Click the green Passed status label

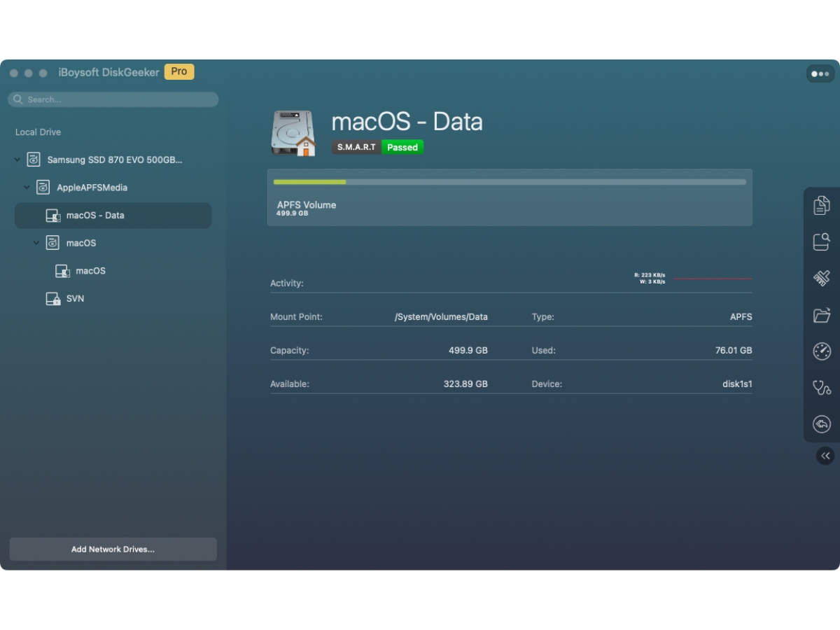coord(402,147)
